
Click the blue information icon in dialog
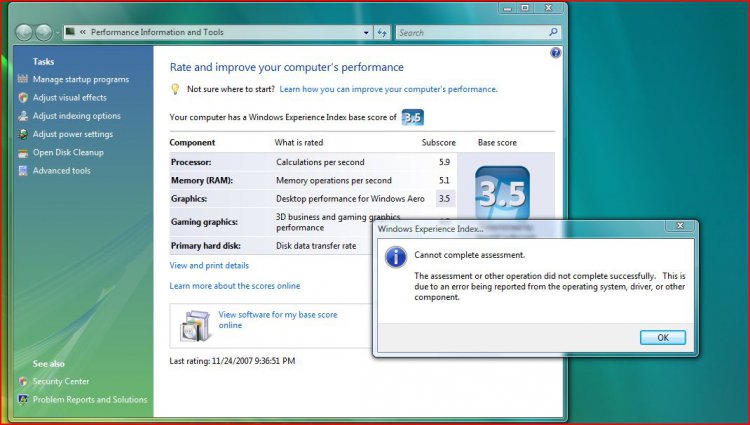(396, 257)
